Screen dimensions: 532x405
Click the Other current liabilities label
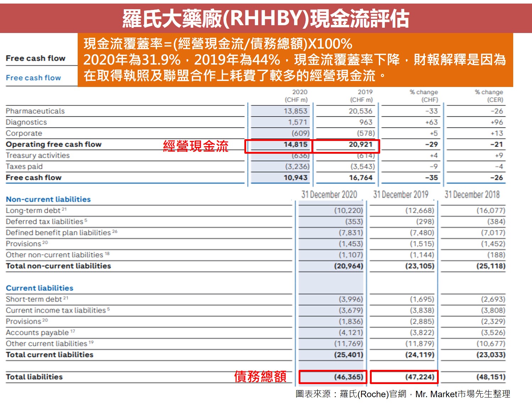50,344
